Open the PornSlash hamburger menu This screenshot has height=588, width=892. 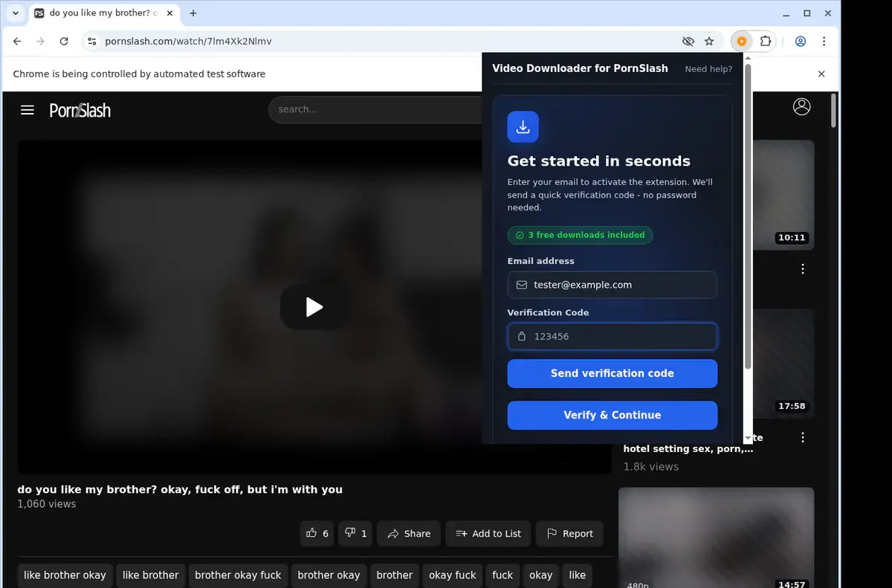tap(28, 110)
